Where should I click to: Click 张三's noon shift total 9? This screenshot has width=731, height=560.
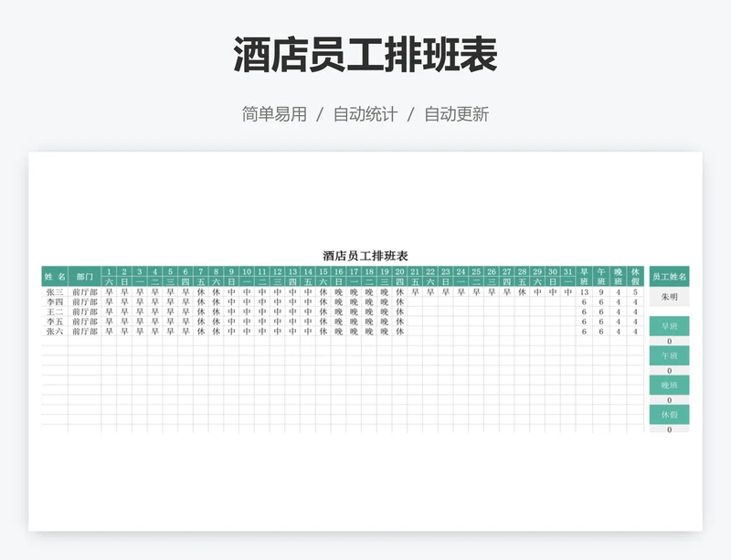point(601,292)
